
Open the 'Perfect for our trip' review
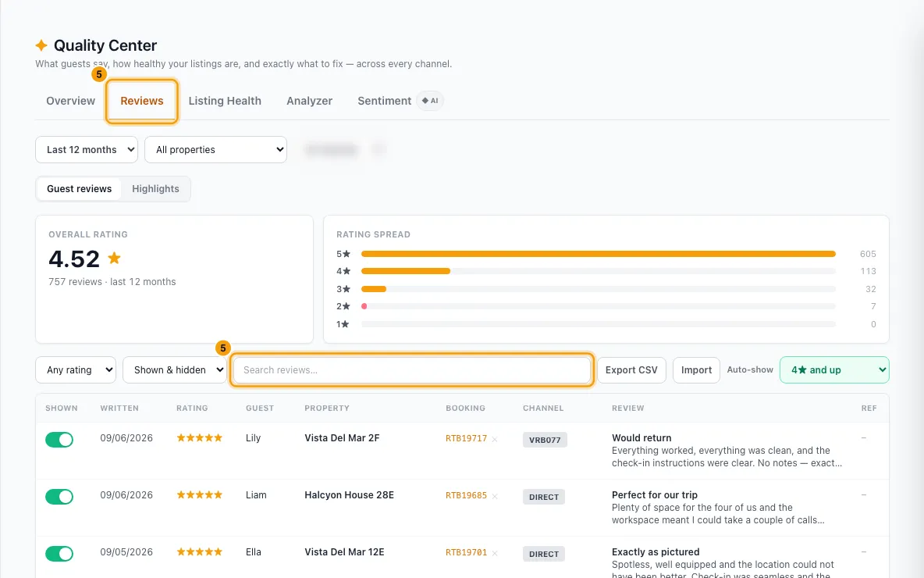[x=655, y=495]
